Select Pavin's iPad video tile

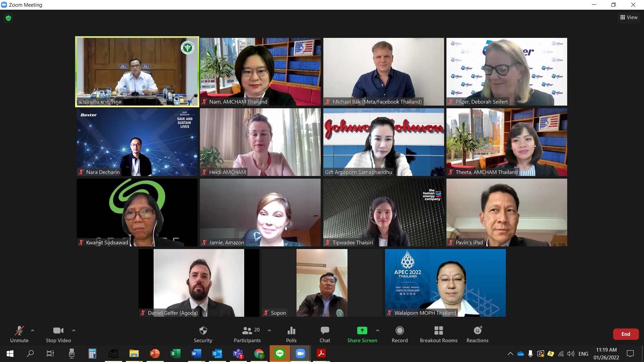click(507, 213)
